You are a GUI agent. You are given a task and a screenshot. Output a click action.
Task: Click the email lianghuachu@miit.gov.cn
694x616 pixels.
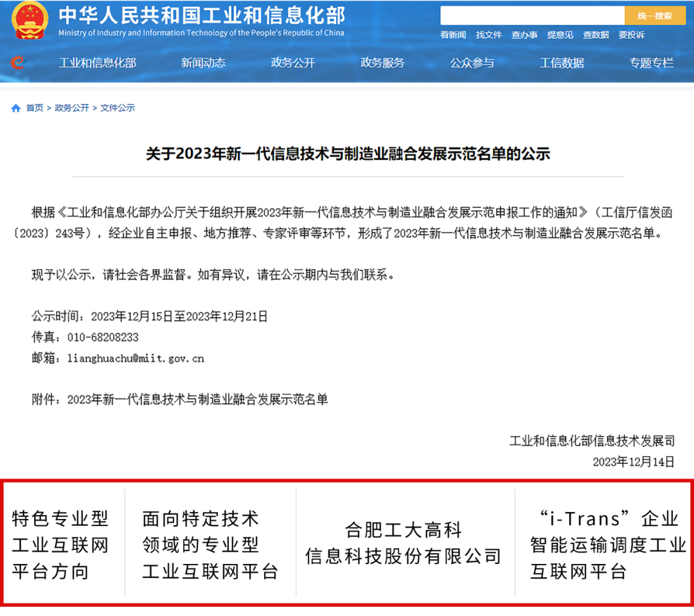pyautogui.click(x=136, y=358)
